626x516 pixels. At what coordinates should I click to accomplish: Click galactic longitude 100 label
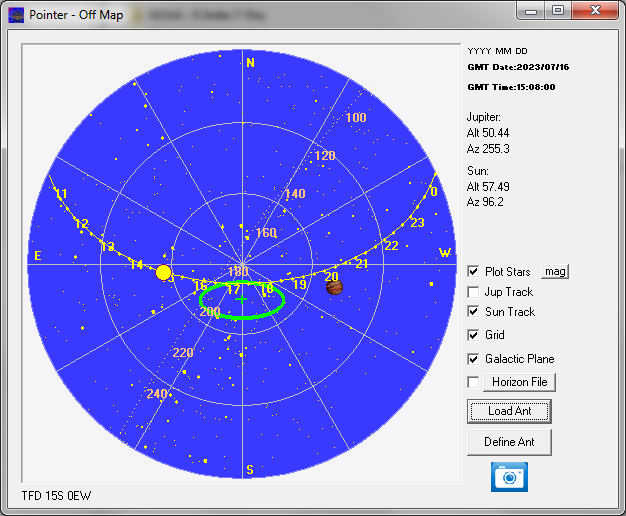(x=356, y=117)
